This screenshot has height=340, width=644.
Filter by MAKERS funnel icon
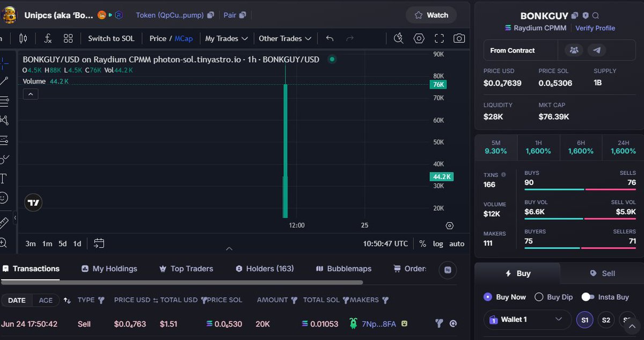coord(385,300)
